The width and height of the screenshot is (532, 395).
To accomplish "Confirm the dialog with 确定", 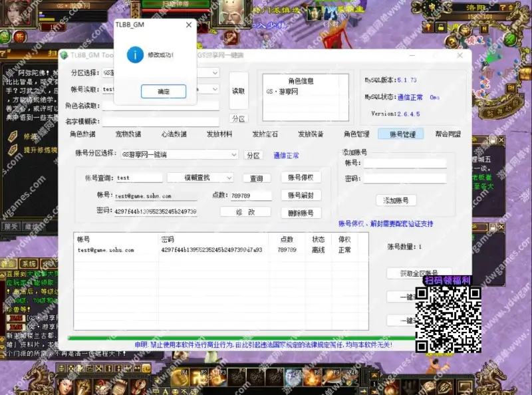I will pyautogui.click(x=164, y=91).
